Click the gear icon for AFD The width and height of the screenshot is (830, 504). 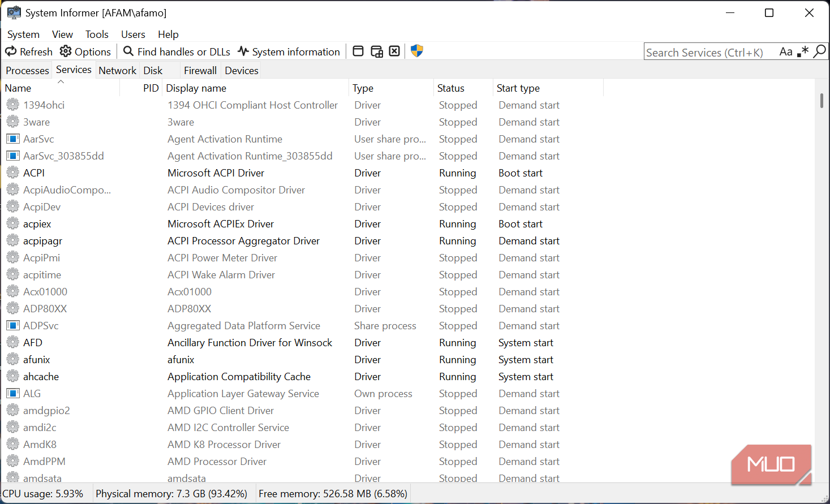[x=12, y=342]
